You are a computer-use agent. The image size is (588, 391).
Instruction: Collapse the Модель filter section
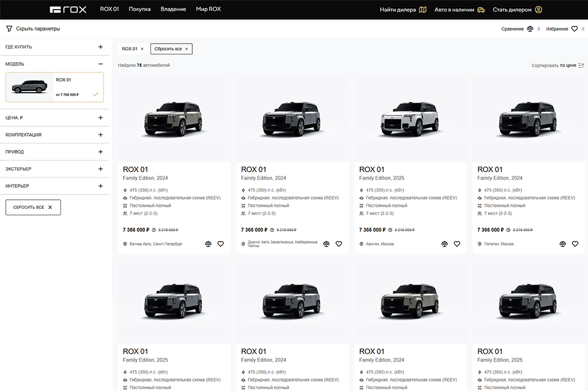pos(100,64)
